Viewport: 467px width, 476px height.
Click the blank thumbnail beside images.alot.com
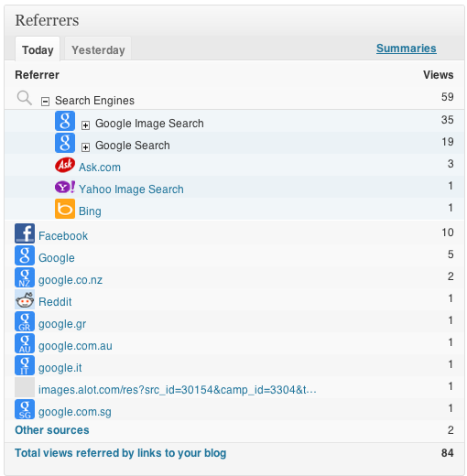25,387
